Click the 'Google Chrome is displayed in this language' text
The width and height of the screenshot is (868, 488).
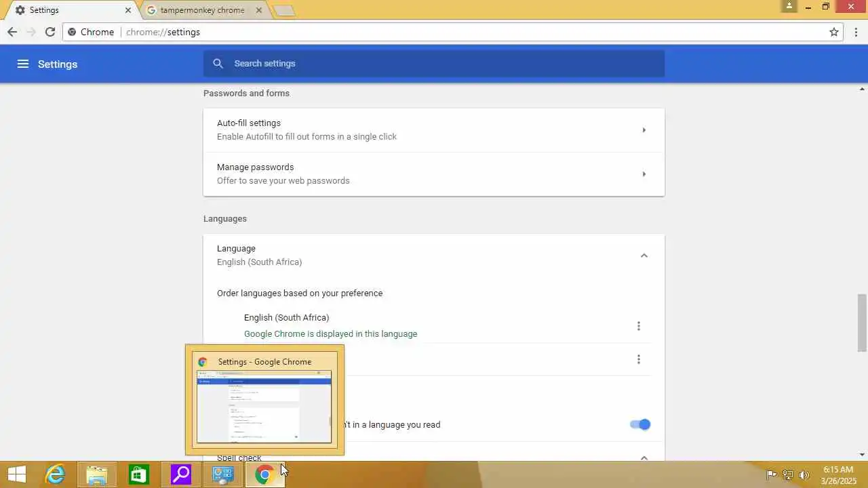(330, 333)
